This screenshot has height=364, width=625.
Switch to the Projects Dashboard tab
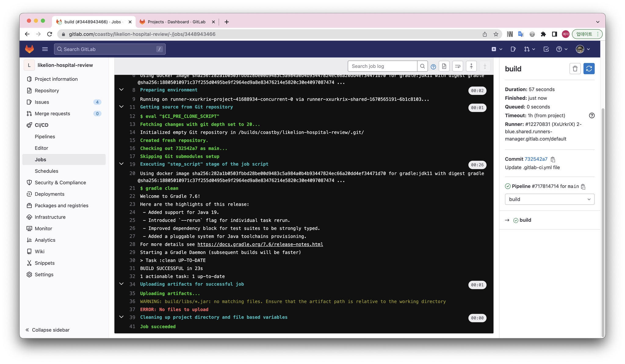tap(176, 22)
